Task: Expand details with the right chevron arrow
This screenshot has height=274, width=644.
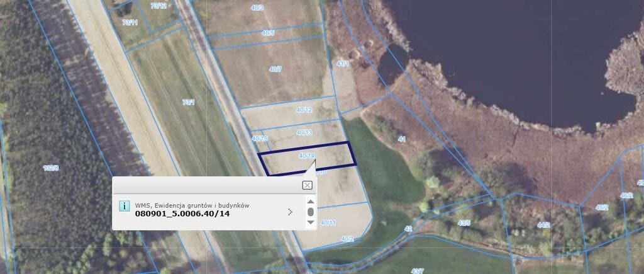Action: [x=290, y=212]
